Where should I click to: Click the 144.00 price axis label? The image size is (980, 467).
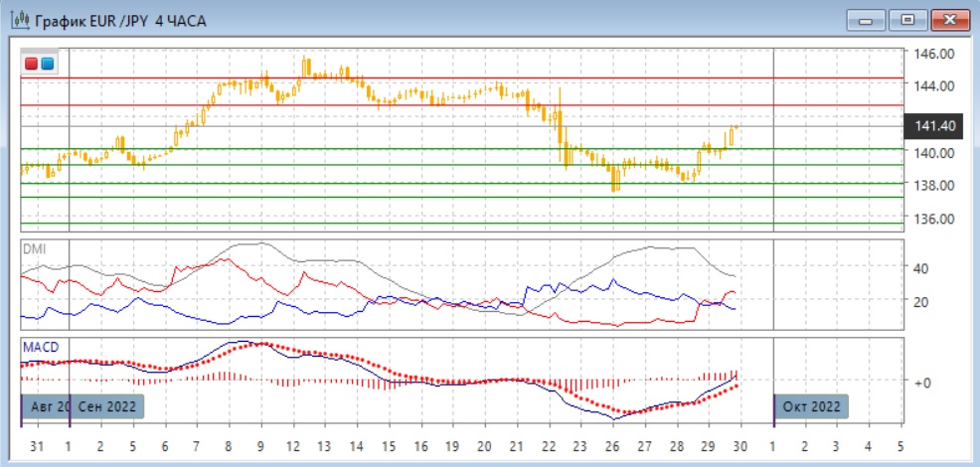pos(934,85)
